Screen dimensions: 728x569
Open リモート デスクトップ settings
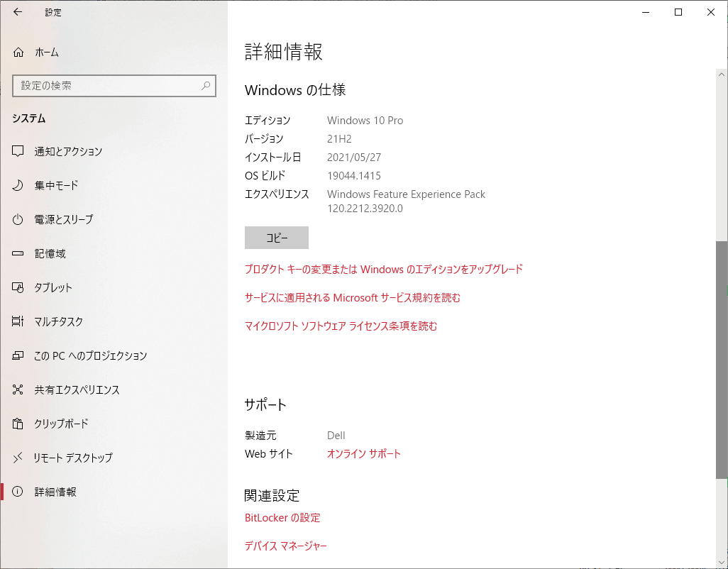[x=114, y=458]
